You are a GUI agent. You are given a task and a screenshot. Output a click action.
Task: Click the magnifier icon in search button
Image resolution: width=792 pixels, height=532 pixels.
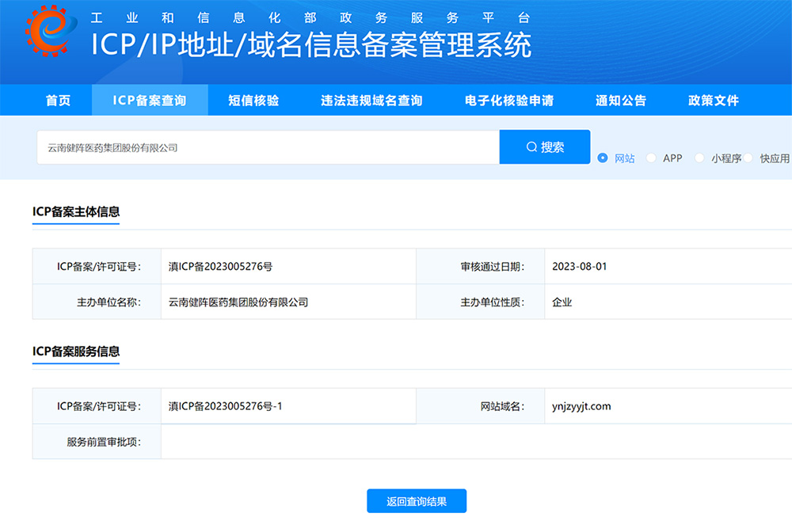pos(531,147)
